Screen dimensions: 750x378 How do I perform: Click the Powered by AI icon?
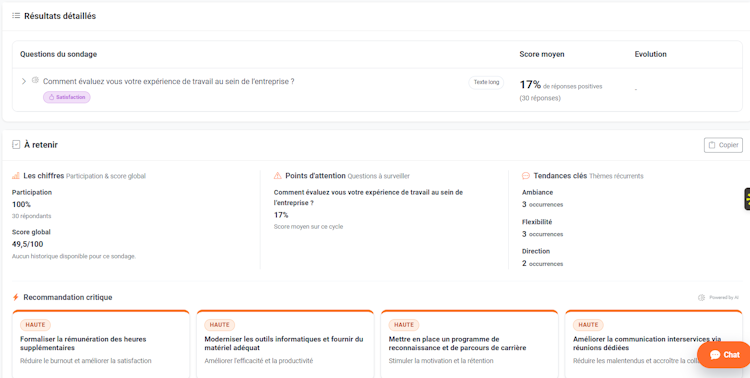701,298
